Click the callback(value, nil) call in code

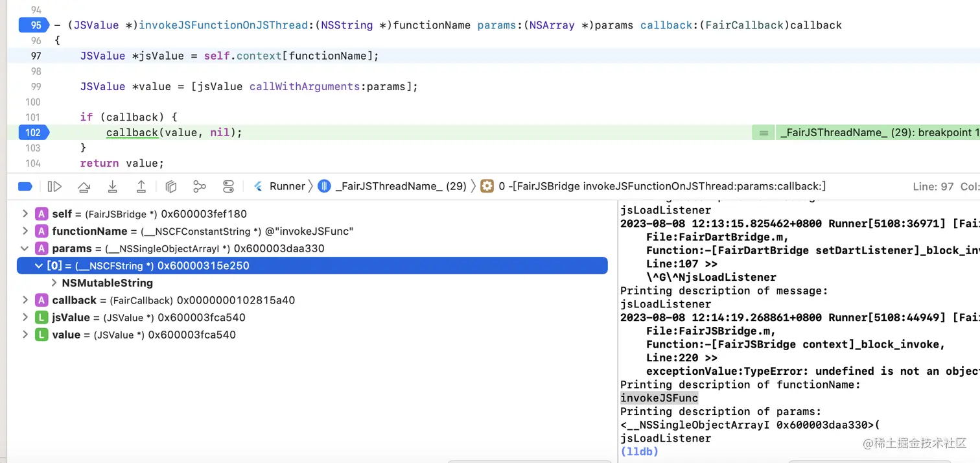174,132
